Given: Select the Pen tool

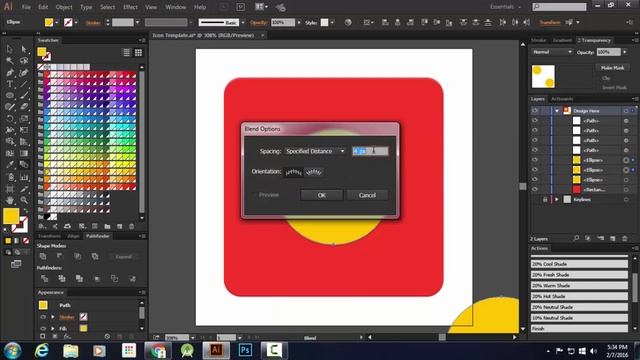Looking at the screenshot, I should tap(10, 73).
